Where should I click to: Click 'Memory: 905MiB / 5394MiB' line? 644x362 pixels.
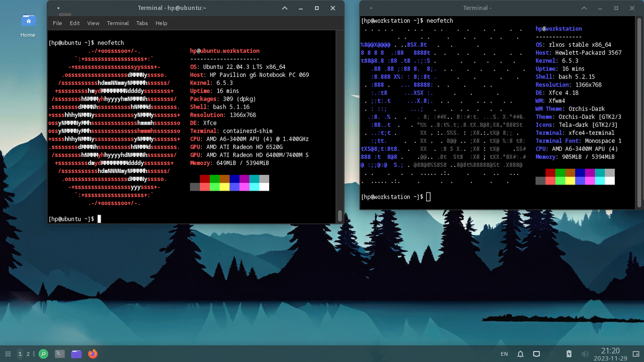575,157
